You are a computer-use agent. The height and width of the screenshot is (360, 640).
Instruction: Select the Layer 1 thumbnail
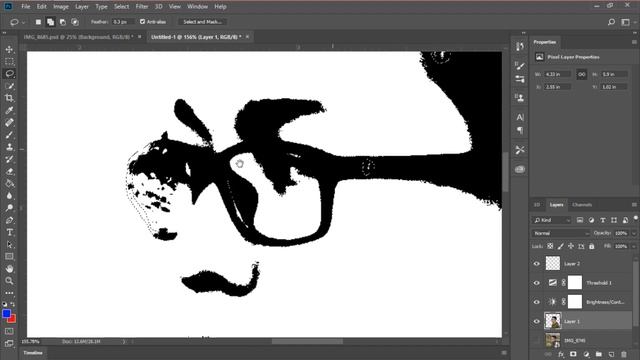pyautogui.click(x=553, y=321)
